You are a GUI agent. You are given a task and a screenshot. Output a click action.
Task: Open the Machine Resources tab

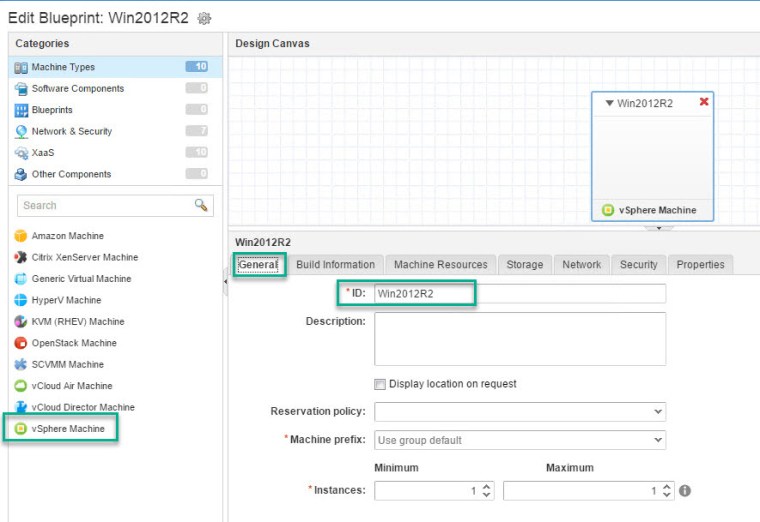pyautogui.click(x=440, y=265)
